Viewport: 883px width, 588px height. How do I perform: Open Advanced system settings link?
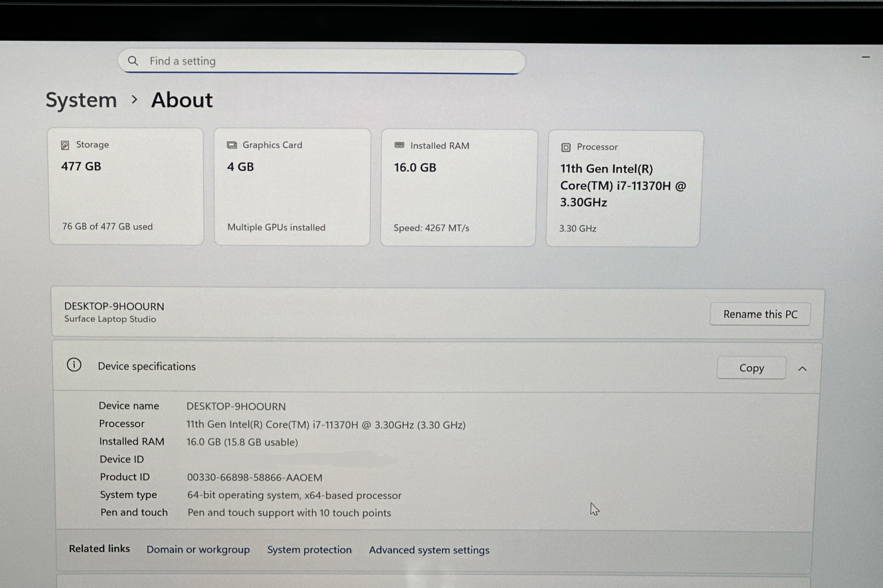point(429,550)
